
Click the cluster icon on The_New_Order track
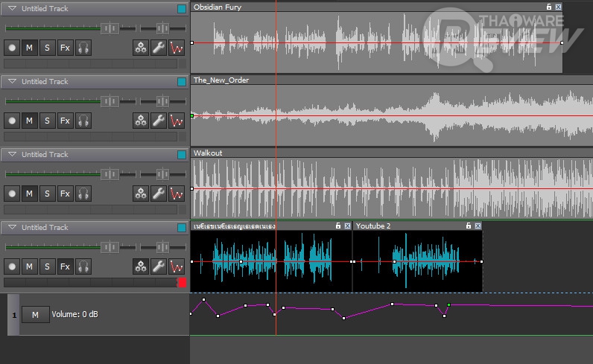[x=141, y=121]
